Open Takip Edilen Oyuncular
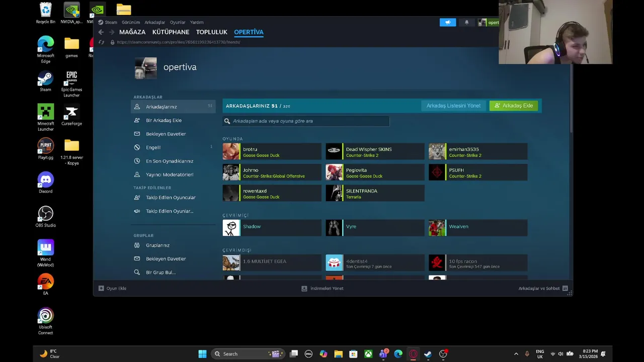 click(x=173, y=198)
